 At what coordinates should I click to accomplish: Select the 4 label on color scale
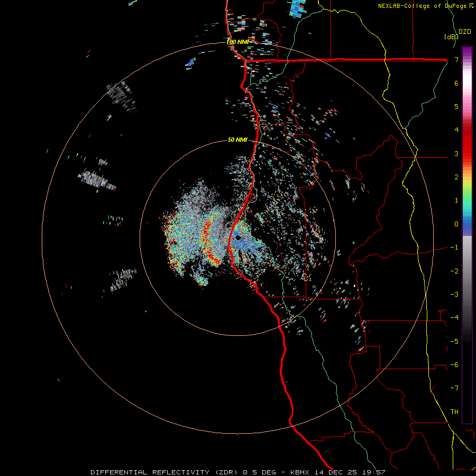(x=456, y=130)
